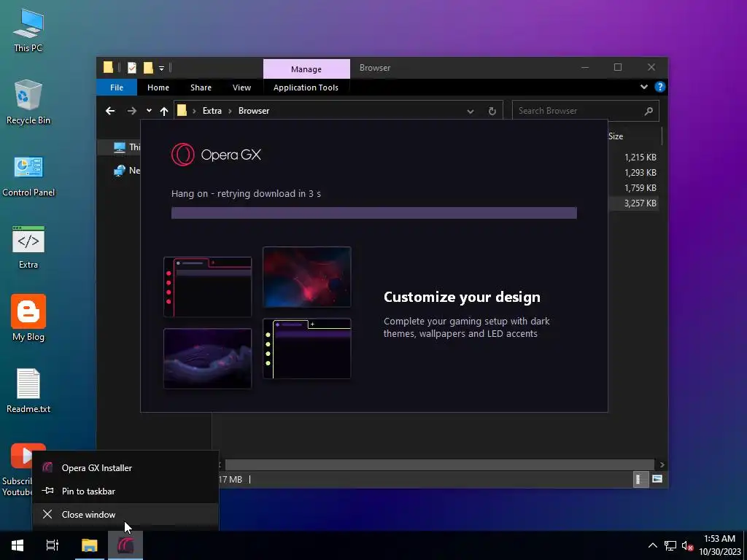Click Opera GX taskbar button
The width and height of the screenshot is (747, 560).
click(125, 545)
